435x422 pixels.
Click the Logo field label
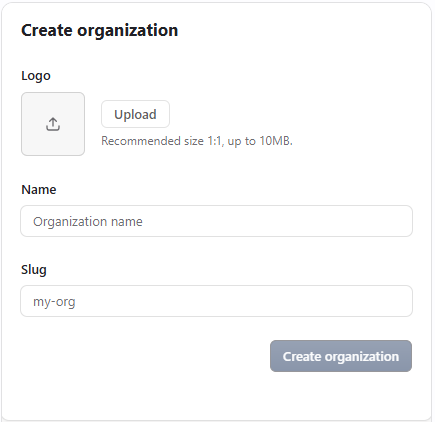pos(36,76)
